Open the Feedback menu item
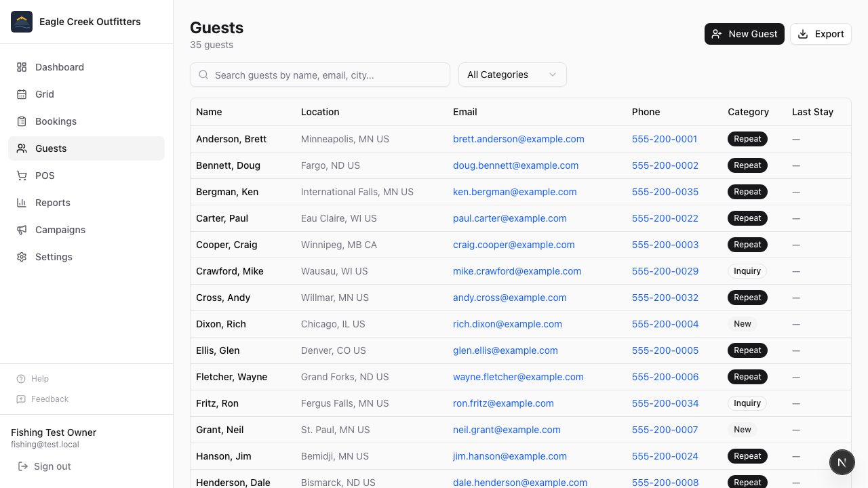868x488 pixels. pyautogui.click(x=50, y=399)
